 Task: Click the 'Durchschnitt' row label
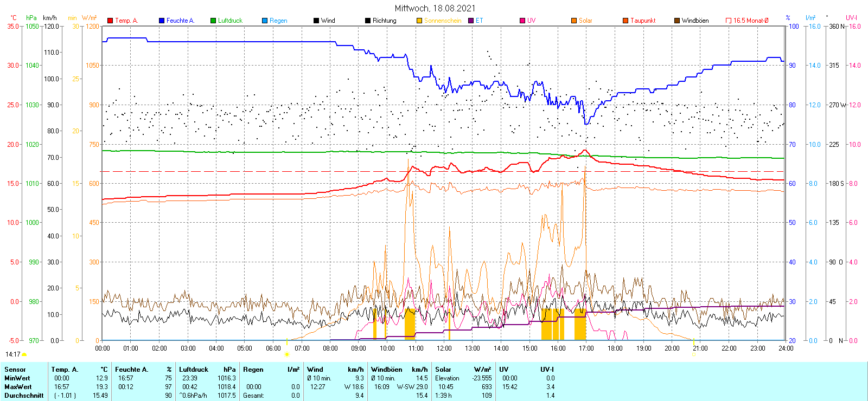pos(24,396)
